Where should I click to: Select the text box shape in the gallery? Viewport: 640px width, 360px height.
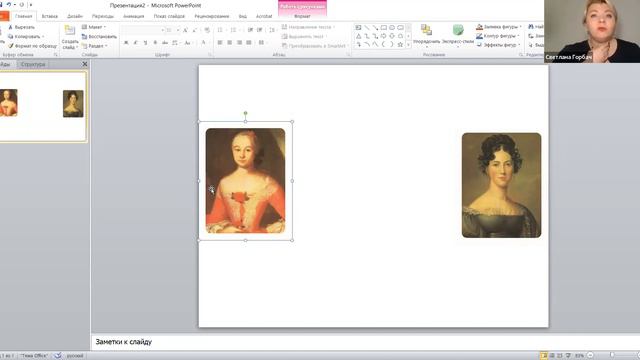(x=358, y=28)
